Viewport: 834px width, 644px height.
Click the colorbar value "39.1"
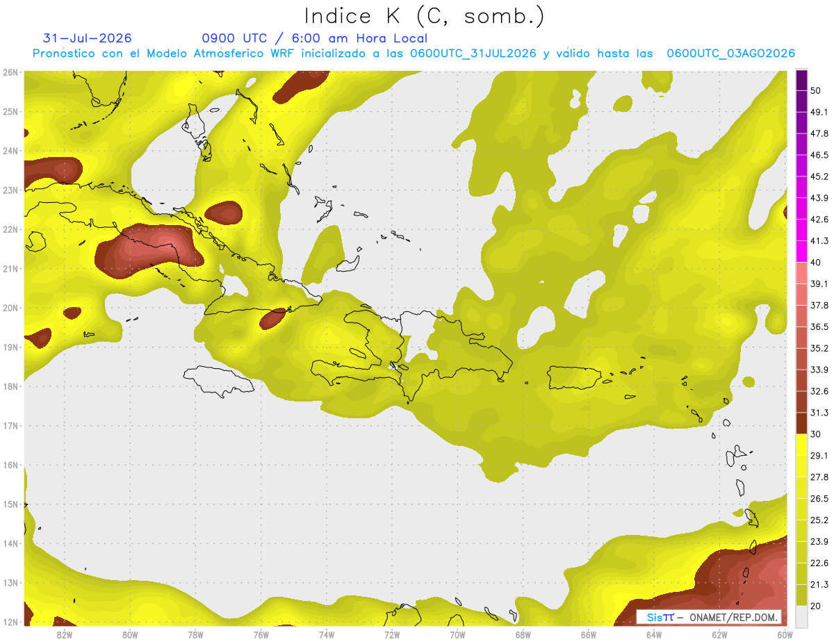[x=819, y=284]
